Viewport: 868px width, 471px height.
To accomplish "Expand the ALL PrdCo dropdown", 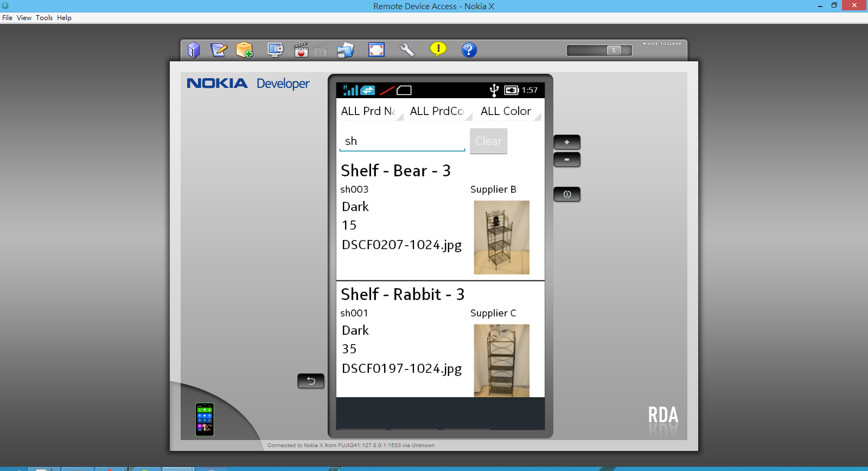I will coord(440,111).
